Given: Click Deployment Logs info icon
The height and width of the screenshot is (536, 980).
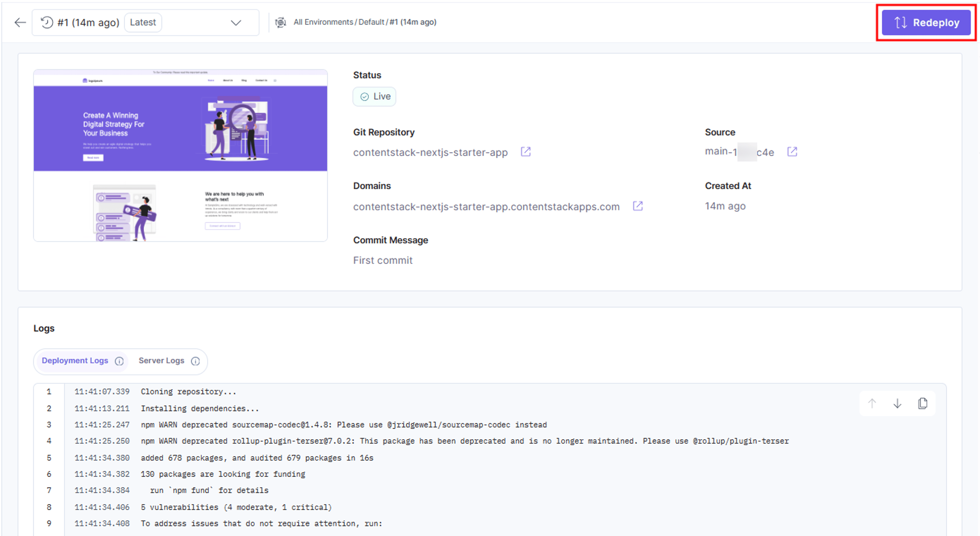Looking at the screenshot, I should 119,361.
